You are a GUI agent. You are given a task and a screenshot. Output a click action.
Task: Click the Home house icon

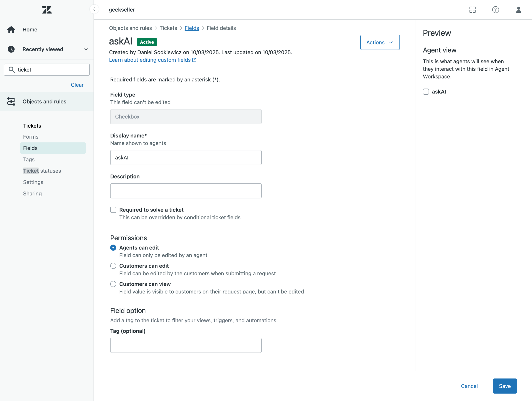(11, 30)
